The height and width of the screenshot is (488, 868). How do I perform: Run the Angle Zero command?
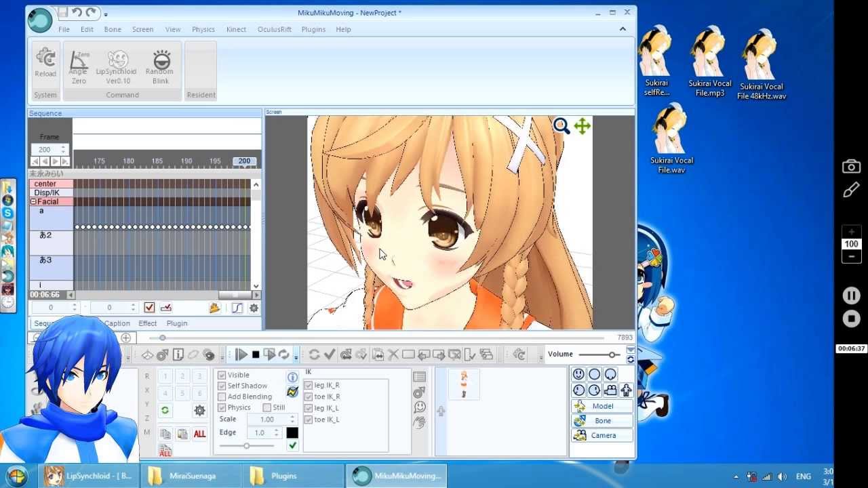[79, 66]
